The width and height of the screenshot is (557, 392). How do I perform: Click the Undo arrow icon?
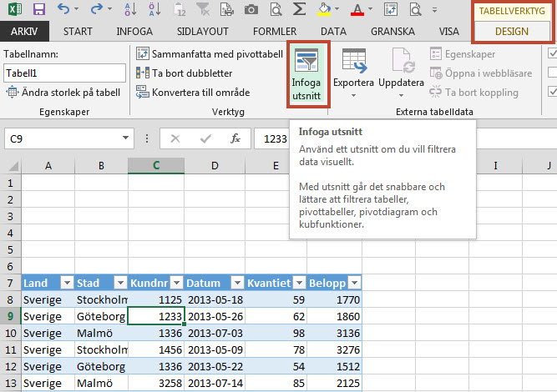tap(63, 9)
